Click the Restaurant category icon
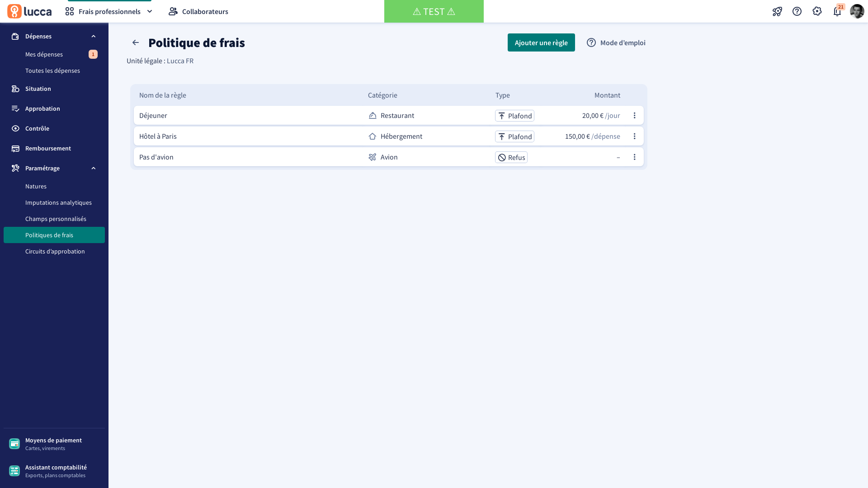868x488 pixels. pos(373,115)
